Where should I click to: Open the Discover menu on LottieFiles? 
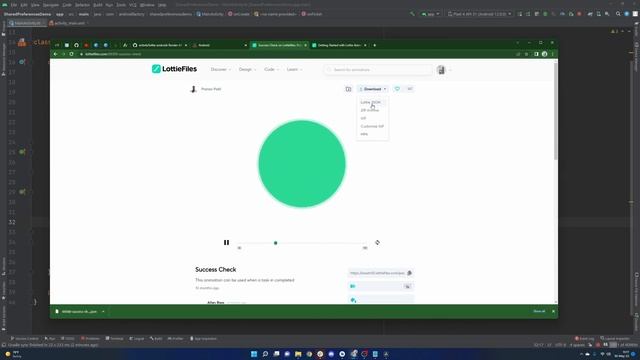pyautogui.click(x=220, y=69)
